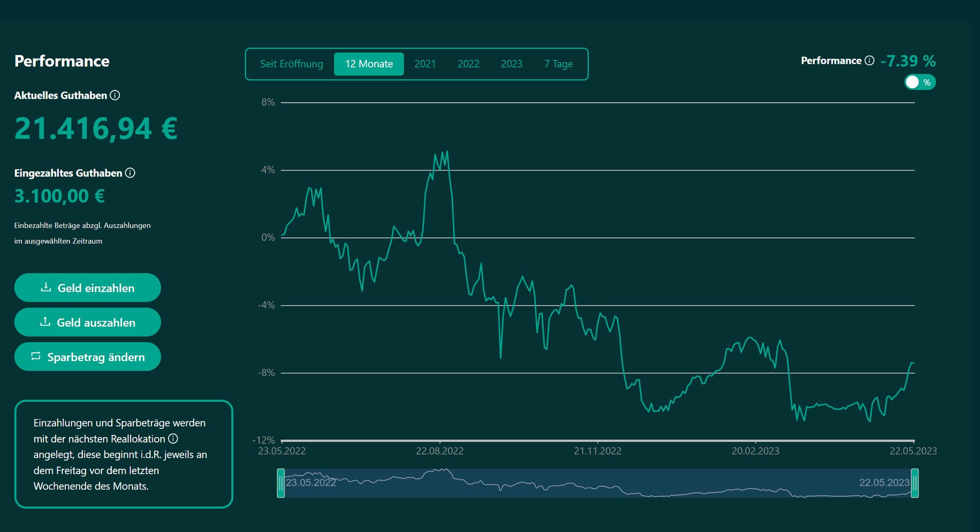Screen dimensions: 980x532
Task: Click the mini overview chart navigator area
Action: 597,483
